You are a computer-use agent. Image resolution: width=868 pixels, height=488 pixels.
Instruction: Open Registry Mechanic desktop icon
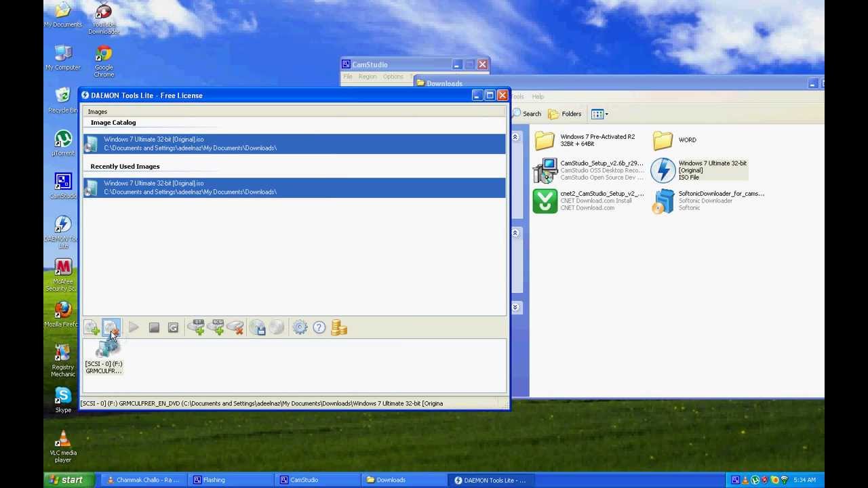click(63, 361)
